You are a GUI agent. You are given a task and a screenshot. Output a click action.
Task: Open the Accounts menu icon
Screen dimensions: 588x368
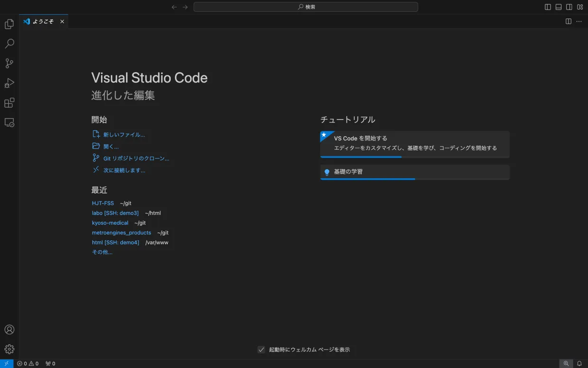click(9, 330)
